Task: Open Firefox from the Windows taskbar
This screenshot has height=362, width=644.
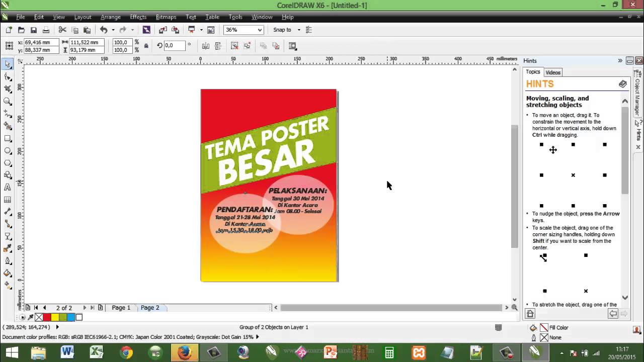Action: [x=185, y=352]
